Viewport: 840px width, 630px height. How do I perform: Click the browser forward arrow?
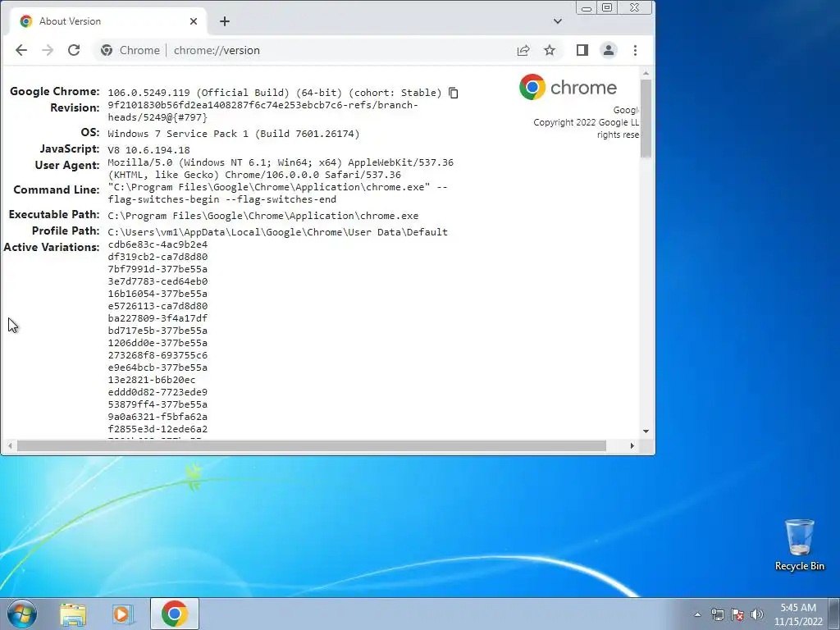point(48,50)
